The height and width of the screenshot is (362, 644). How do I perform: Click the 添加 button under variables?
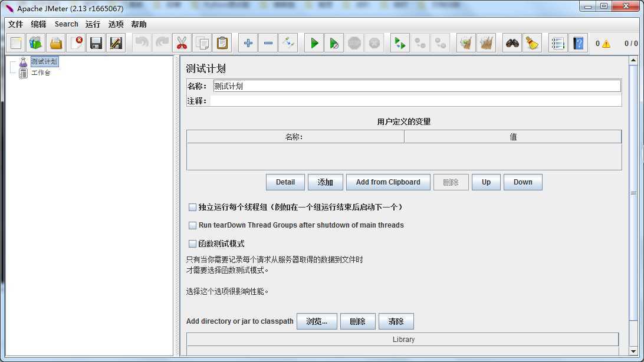(x=326, y=182)
